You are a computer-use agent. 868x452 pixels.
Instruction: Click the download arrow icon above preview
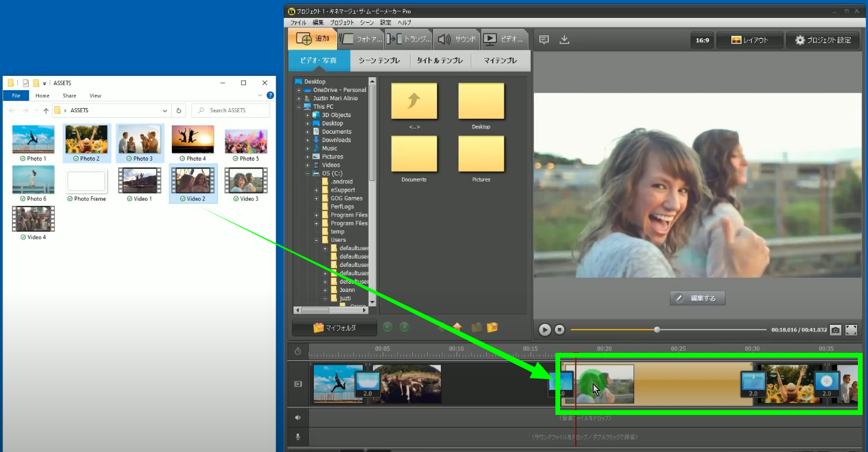564,40
